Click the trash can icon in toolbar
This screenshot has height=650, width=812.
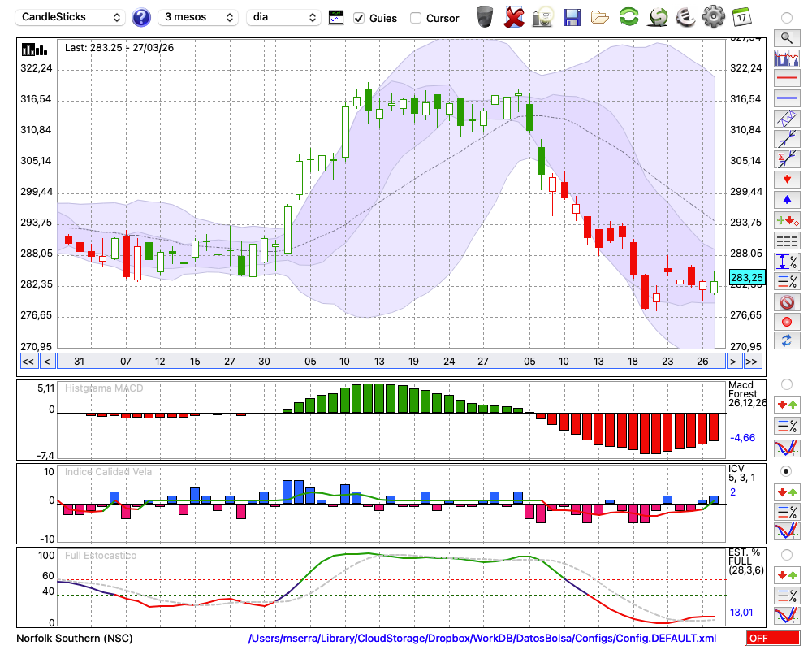tap(485, 16)
